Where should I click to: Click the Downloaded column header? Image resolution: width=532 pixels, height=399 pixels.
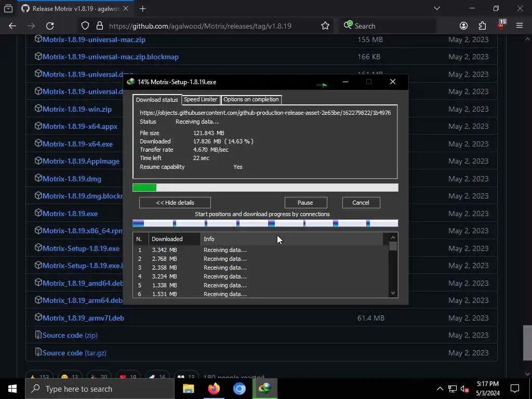coord(175,239)
